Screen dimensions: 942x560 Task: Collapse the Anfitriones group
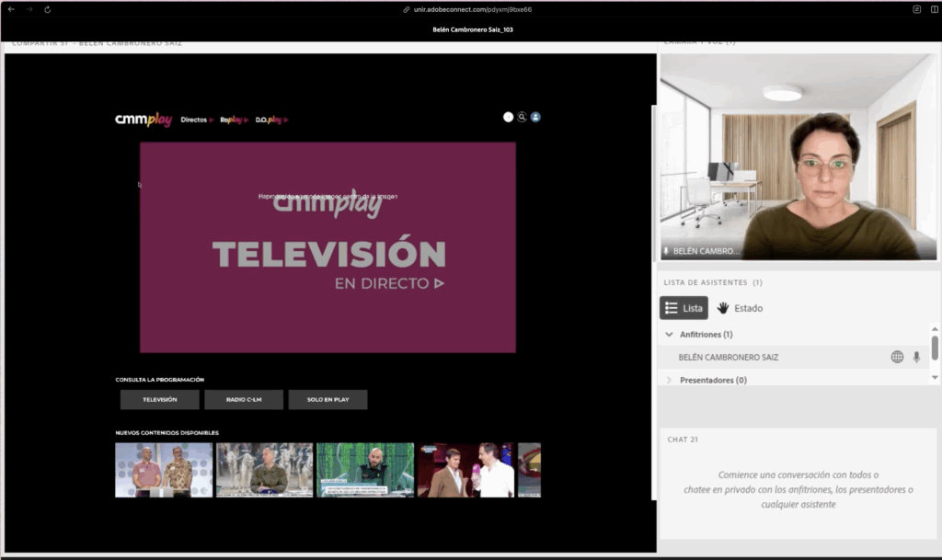(669, 335)
